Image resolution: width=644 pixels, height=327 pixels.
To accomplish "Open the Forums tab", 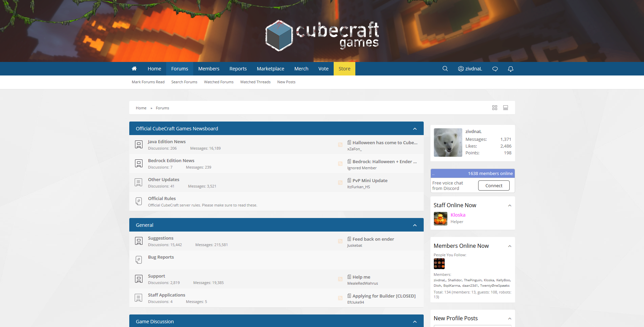I will (180, 69).
